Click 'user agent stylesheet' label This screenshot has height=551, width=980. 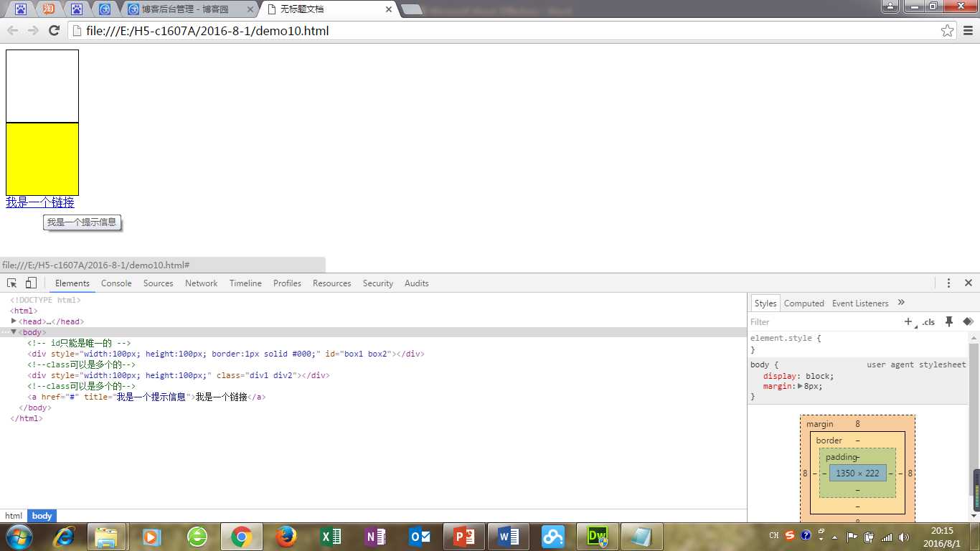coord(916,364)
